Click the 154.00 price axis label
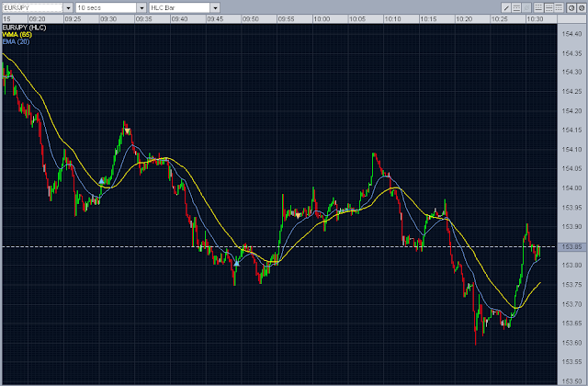The image size is (588, 386). click(571, 188)
